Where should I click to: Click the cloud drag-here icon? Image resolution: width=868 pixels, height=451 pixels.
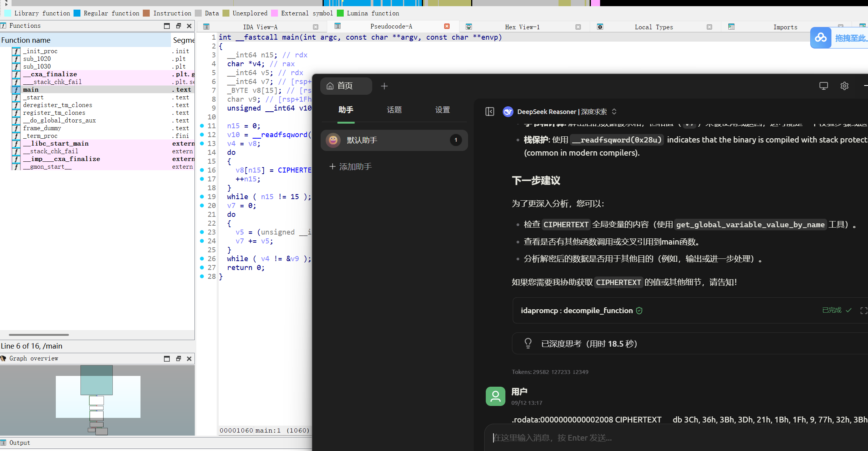pos(821,38)
